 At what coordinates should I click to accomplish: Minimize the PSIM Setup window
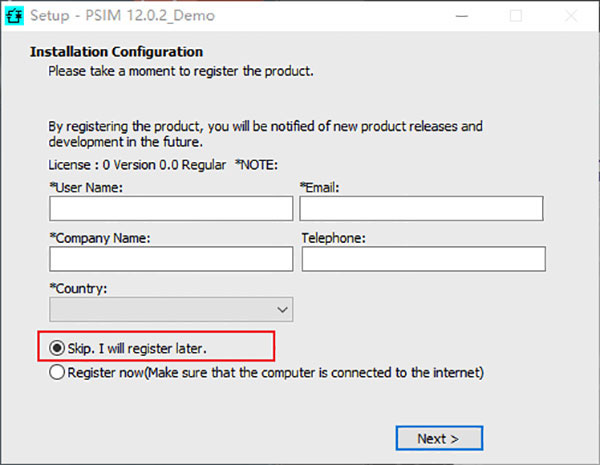pos(462,16)
